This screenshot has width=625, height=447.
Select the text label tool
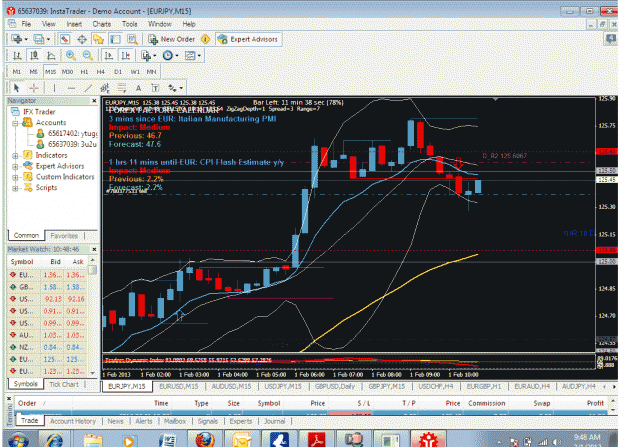pyautogui.click(x=155, y=88)
